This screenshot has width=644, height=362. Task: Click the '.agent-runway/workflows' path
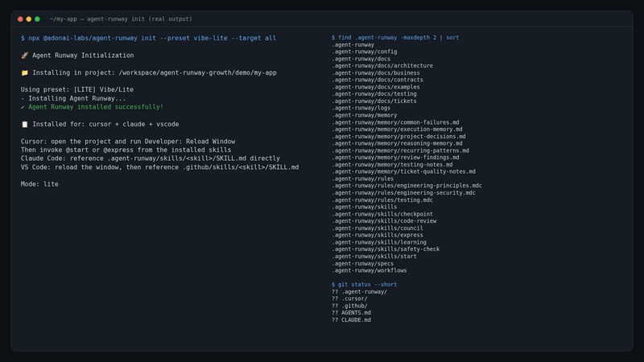[369, 270]
